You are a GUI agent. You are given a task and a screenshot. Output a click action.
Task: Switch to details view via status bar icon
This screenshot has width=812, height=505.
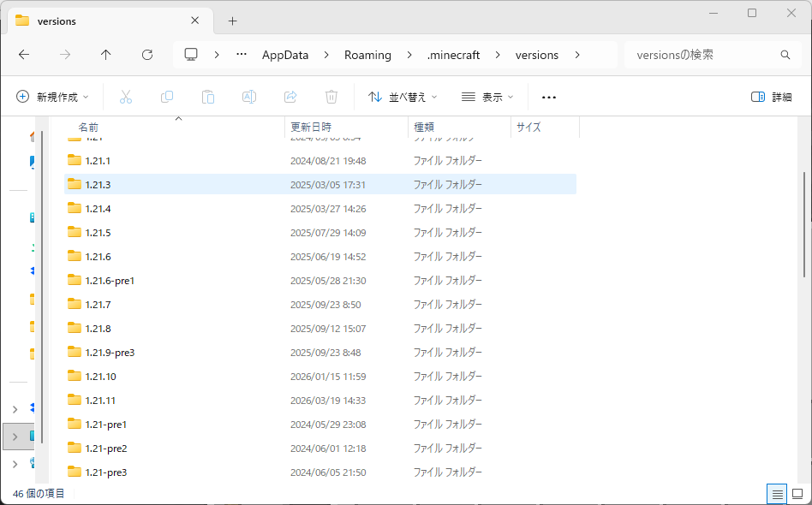pos(777,493)
